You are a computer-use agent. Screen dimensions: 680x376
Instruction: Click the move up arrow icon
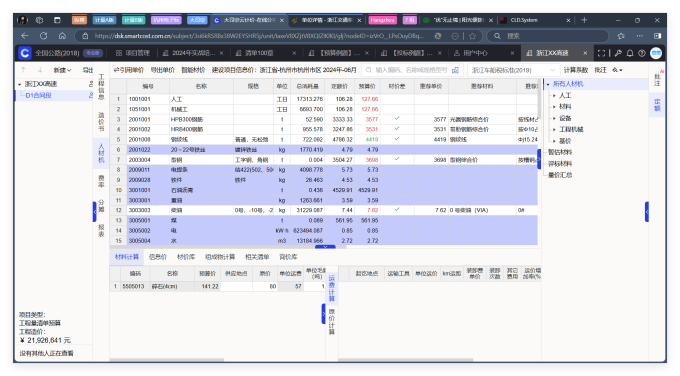coord(23,70)
